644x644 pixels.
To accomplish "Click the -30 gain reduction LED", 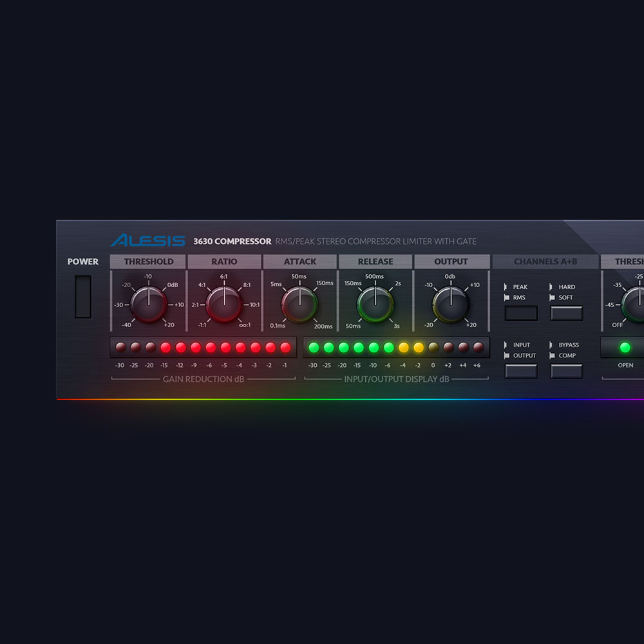I will (120, 348).
